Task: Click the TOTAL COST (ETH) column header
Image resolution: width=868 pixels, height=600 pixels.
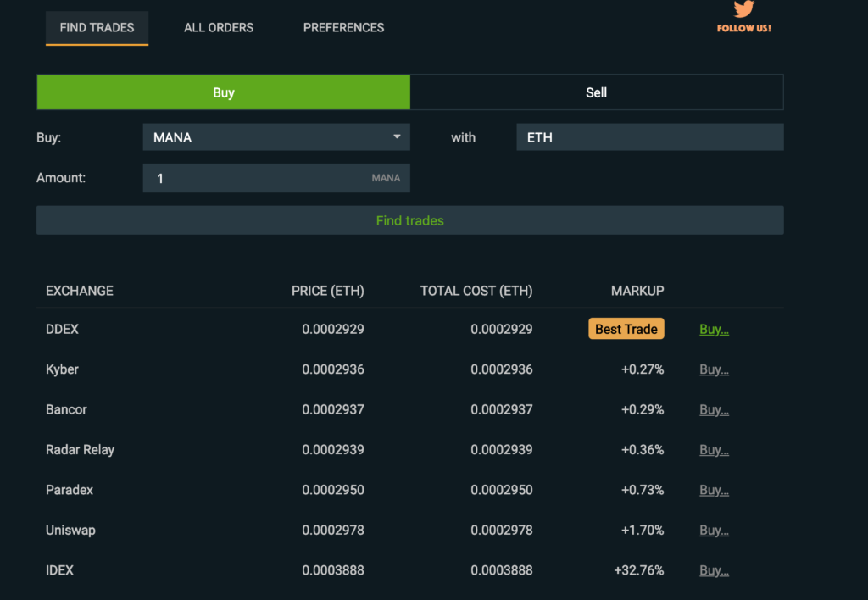Action: (x=476, y=292)
